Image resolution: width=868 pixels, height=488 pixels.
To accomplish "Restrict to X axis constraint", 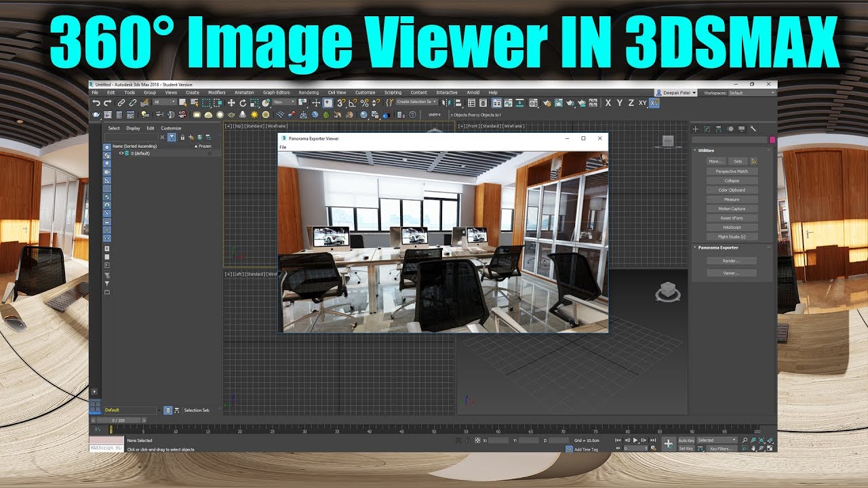I will pos(608,102).
